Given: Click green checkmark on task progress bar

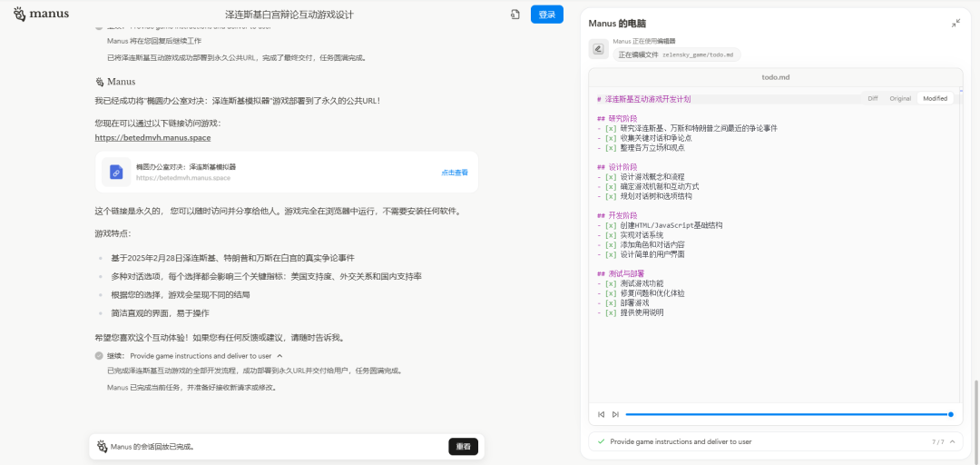Looking at the screenshot, I should coord(601,441).
